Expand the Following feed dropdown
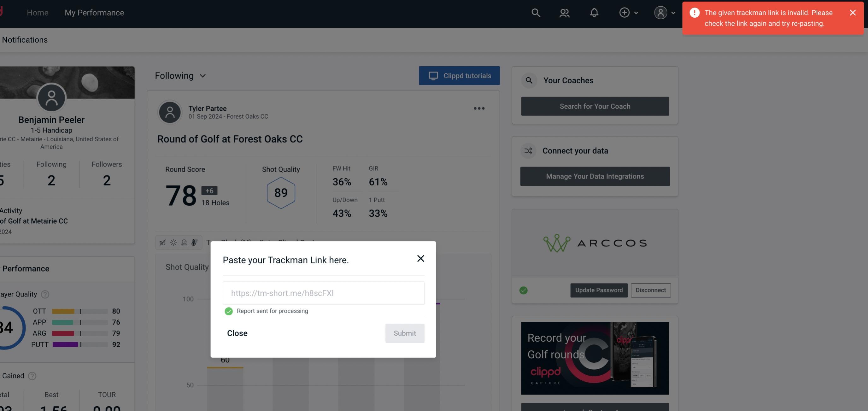 click(180, 75)
